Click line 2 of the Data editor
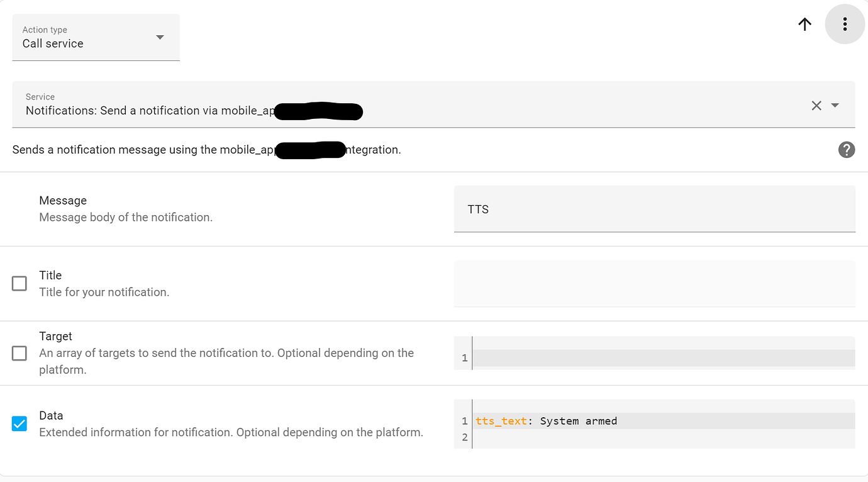This screenshot has width=868, height=482. [664, 437]
